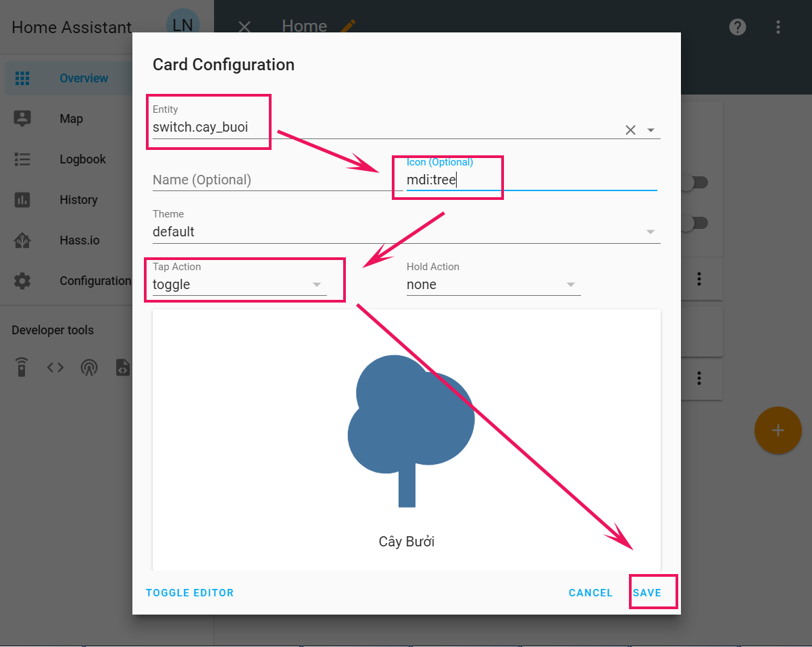Open the Services developer tool remote icon

(22, 367)
